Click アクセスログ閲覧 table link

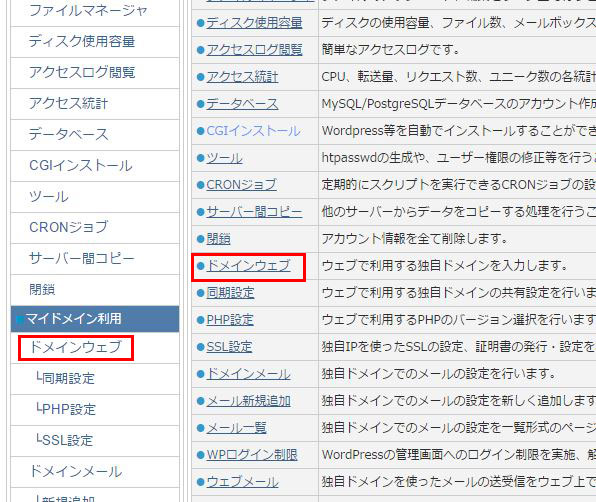[254, 50]
